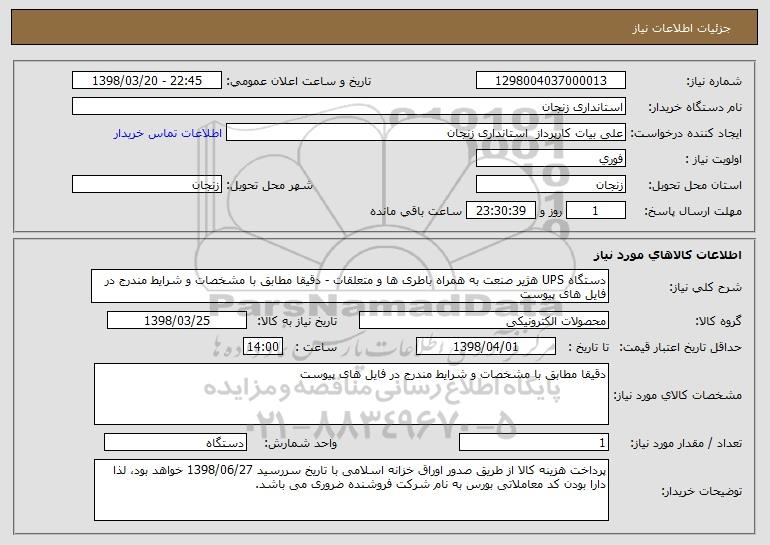This screenshot has height=545, width=770.
Task: Select the label توضیحات خریدار
Action: 701,491
